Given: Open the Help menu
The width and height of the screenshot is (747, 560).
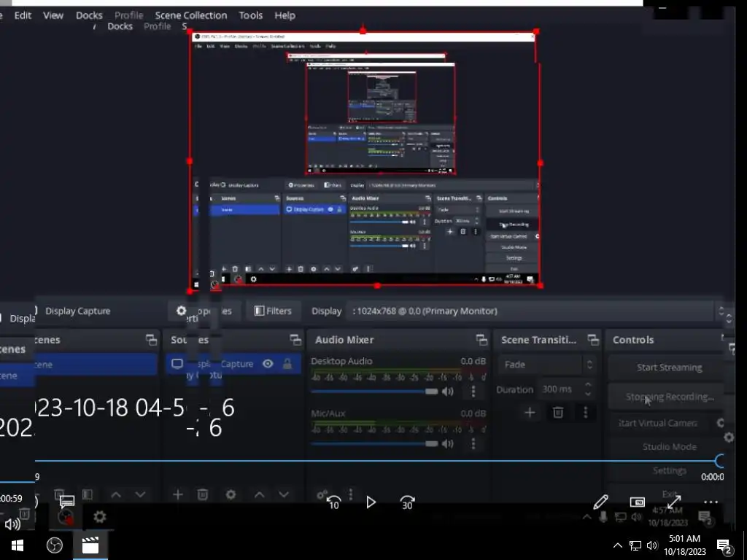Looking at the screenshot, I should pyautogui.click(x=285, y=15).
